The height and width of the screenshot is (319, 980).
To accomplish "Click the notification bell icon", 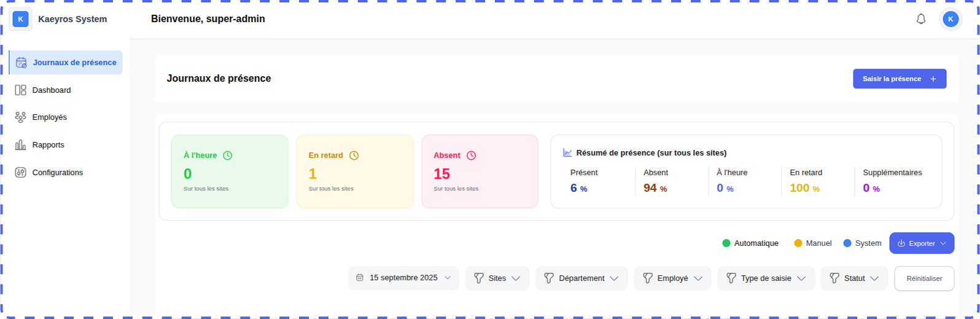I will pos(920,19).
